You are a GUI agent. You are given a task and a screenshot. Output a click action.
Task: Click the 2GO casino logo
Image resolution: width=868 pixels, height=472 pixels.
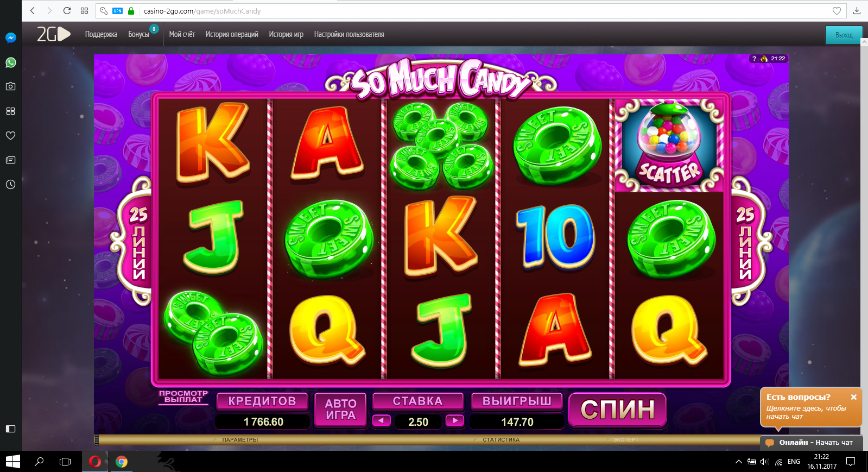[53, 34]
